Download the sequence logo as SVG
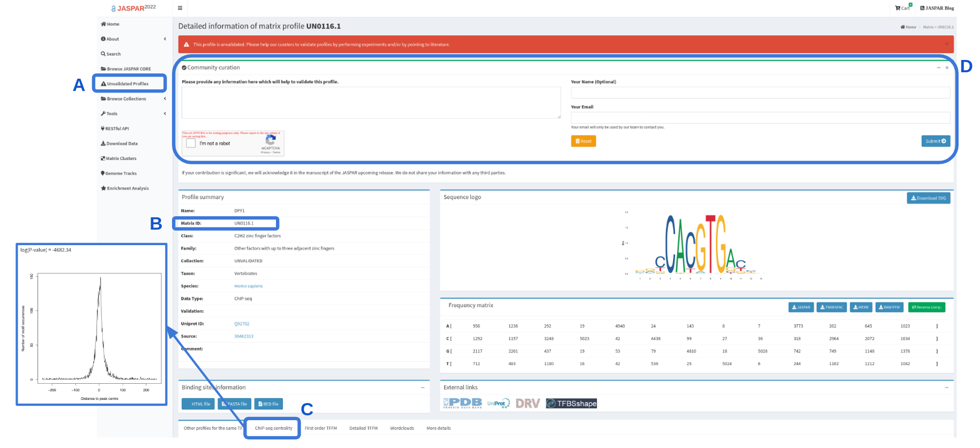Image resolution: width=980 pixels, height=448 pixels. [928, 198]
